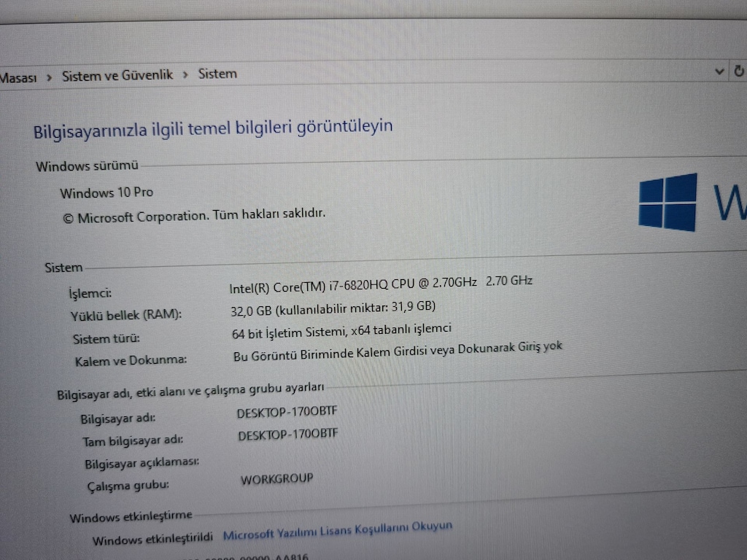Click the Yüklü bellek (RAM) label
Image resolution: width=747 pixels, height=560 pixels.
(x=126, y=315)
